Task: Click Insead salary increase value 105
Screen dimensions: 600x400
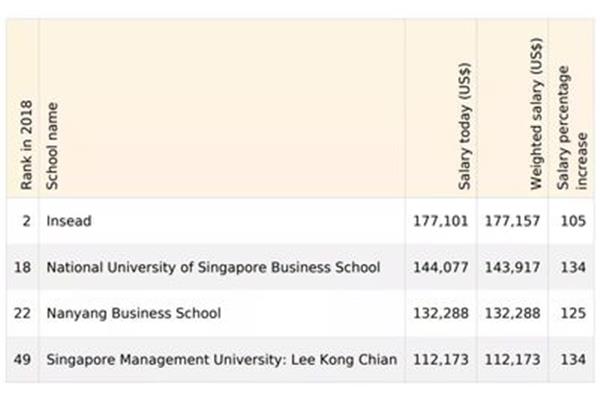Action: point(573,221)
